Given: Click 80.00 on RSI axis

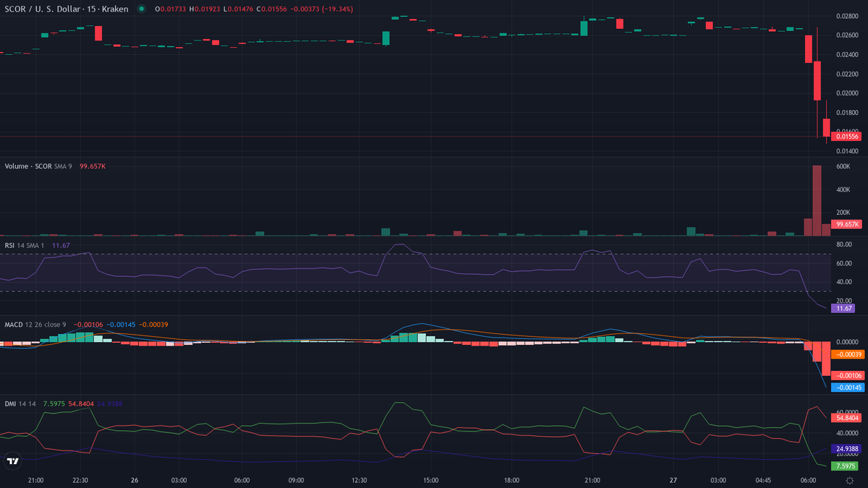Looking at the screenshot, I should (x=843, y=245).
